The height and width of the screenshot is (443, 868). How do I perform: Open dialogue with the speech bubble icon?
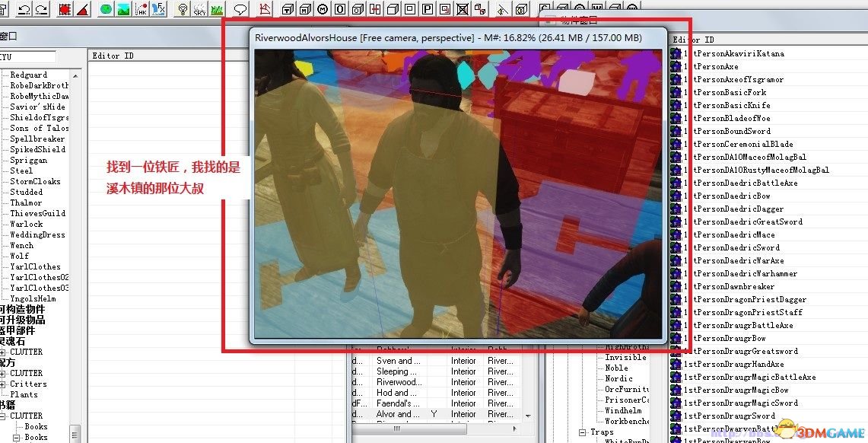[240, 9]
